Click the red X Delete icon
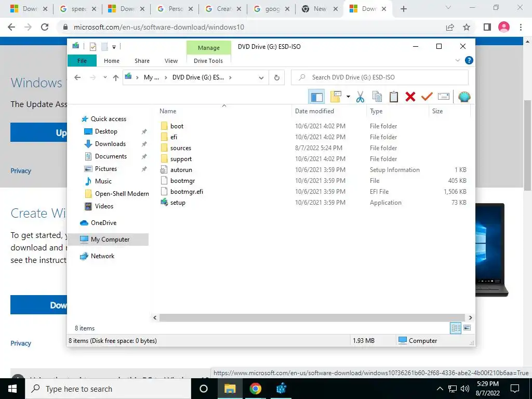Image resolution: width=532 pixels, height=399 pixels. coord(410,97)
